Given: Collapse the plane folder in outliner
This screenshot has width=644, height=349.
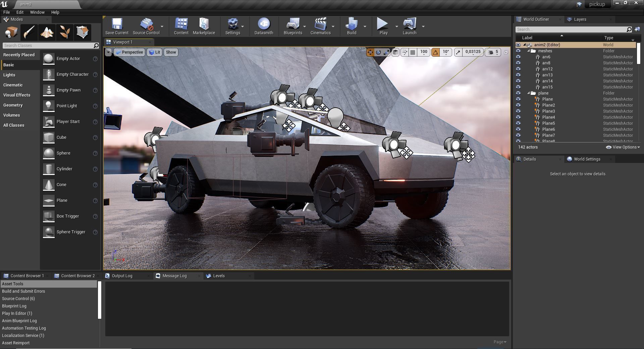Looking at the screenshot, I should [529, 93].
